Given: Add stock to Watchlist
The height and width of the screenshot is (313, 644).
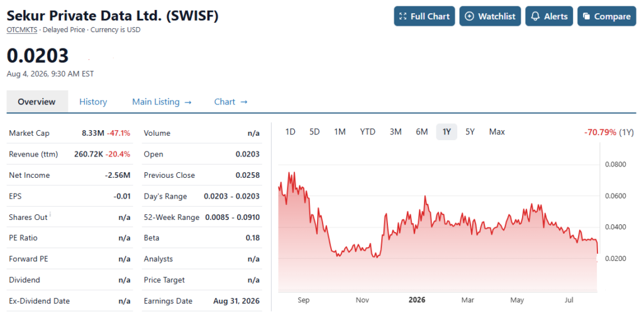Looking at the screenshot, I should tap(490, 16).
